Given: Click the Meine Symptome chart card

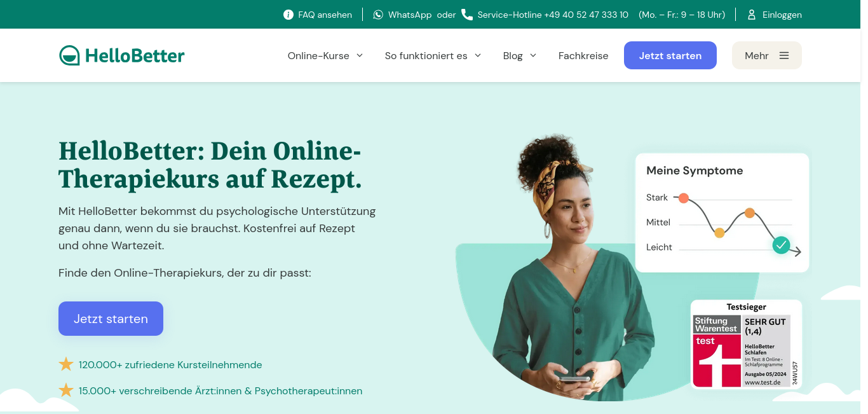Looking at the screenshot, I should pyautogui.click(x=722, y=212).
